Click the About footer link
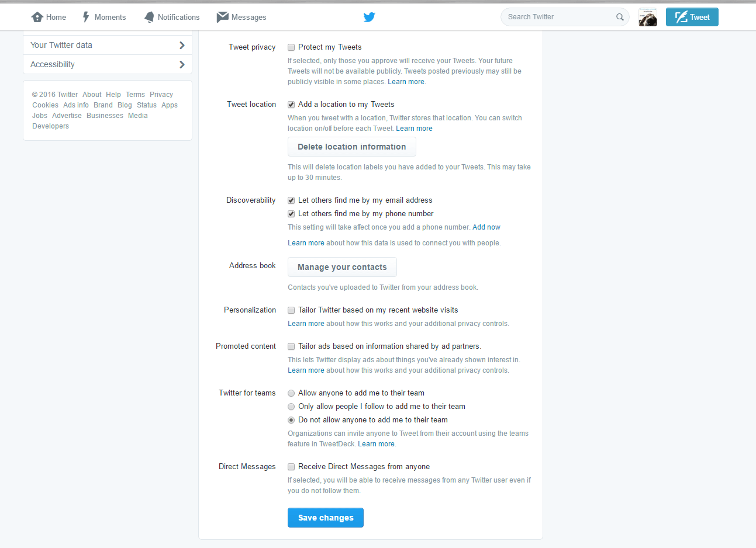 (92, 95)
